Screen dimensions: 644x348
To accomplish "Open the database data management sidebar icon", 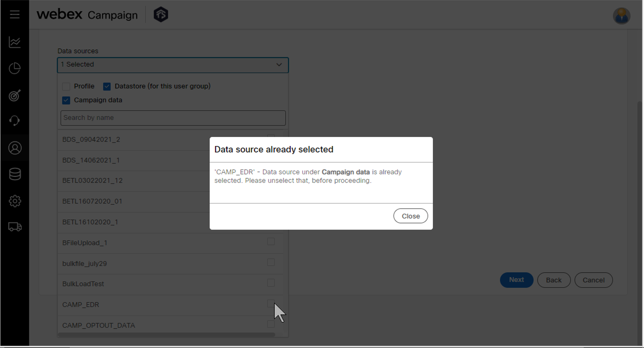I will click(15, 174).
